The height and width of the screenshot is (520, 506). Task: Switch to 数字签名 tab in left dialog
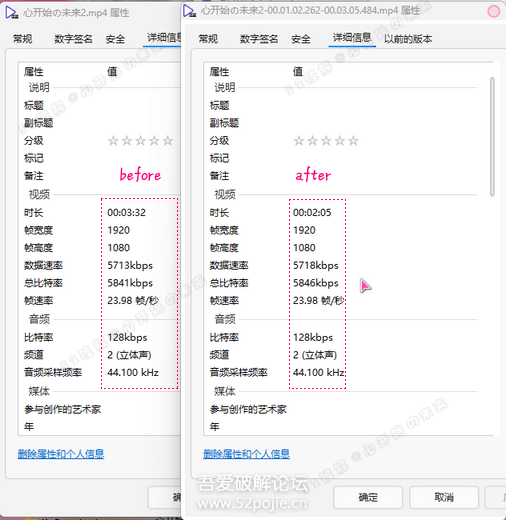click(x=73, y=39)
